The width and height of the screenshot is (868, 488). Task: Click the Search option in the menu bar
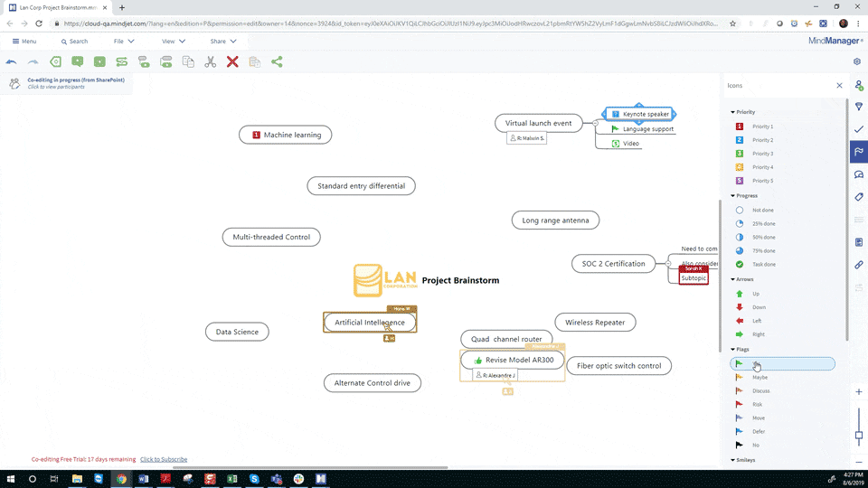pyautogui.click(x=74, y=42)
